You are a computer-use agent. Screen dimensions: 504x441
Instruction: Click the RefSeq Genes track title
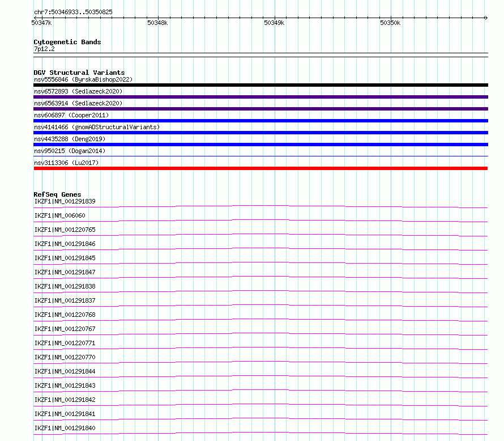click(57, 194)
